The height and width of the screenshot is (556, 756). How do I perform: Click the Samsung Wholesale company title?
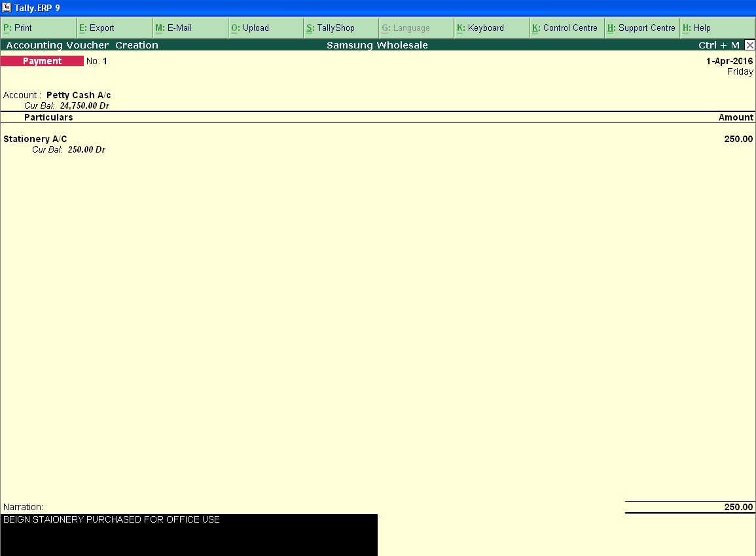[x=377, y=45]
